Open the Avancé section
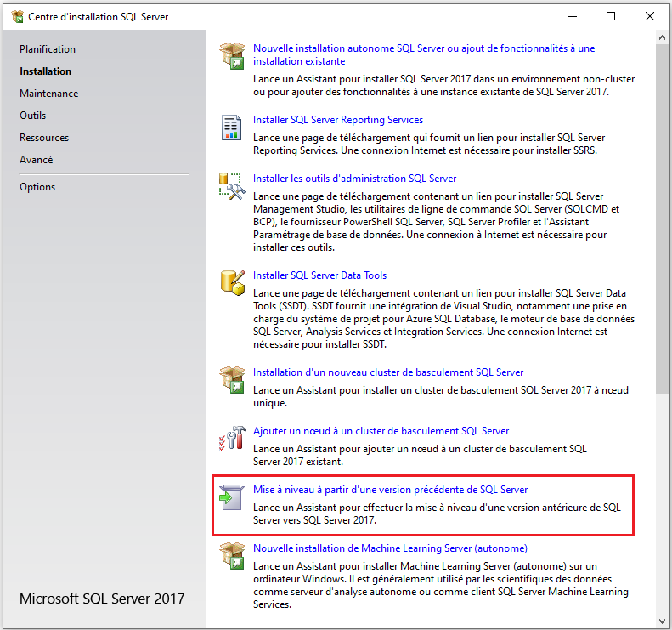672x630 pixels. 36,160
